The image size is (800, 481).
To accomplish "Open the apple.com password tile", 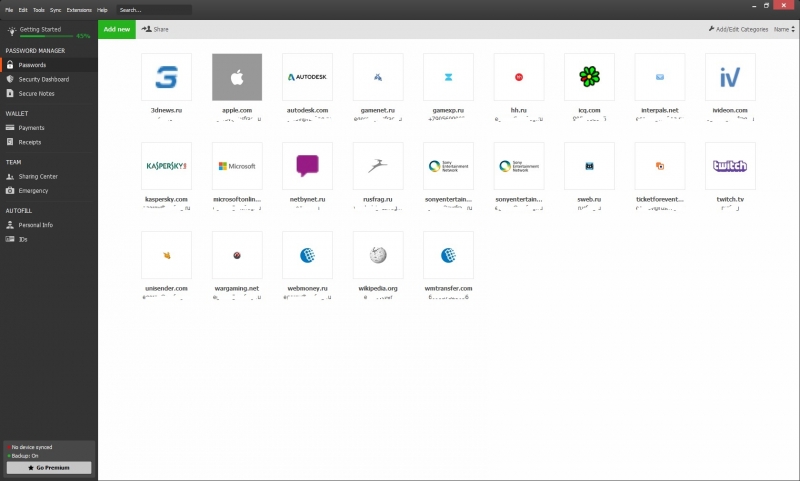I will click(237, 77).
